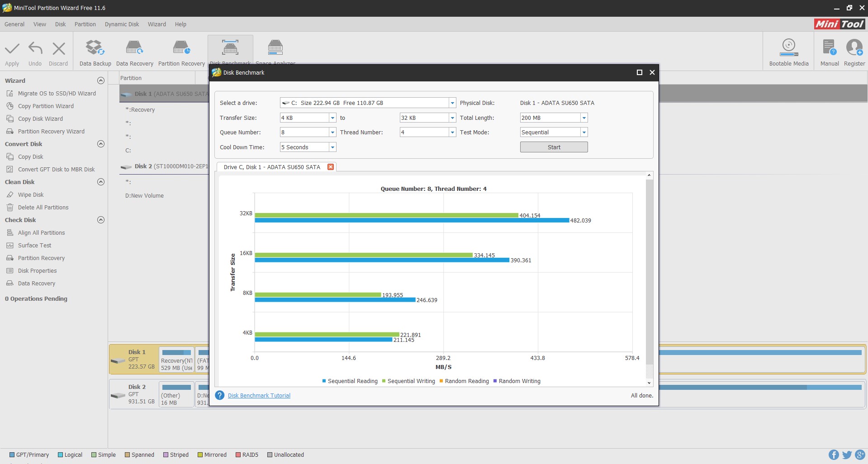The width and height of the screenshot is (868, 464).
Task: Close the Drive C benchmark result tab
Action: coord(331,167)
